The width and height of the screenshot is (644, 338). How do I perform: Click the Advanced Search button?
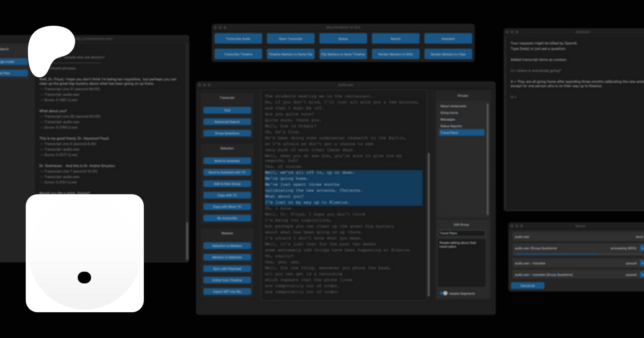coord(227,122)
